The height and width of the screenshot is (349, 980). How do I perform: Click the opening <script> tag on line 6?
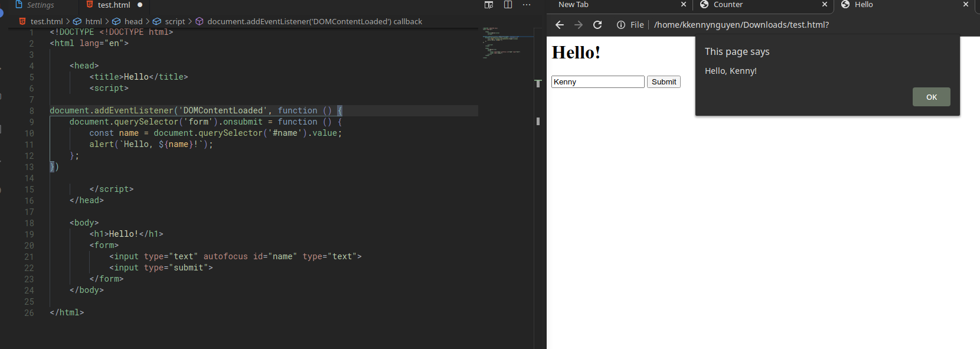point(109,89)
